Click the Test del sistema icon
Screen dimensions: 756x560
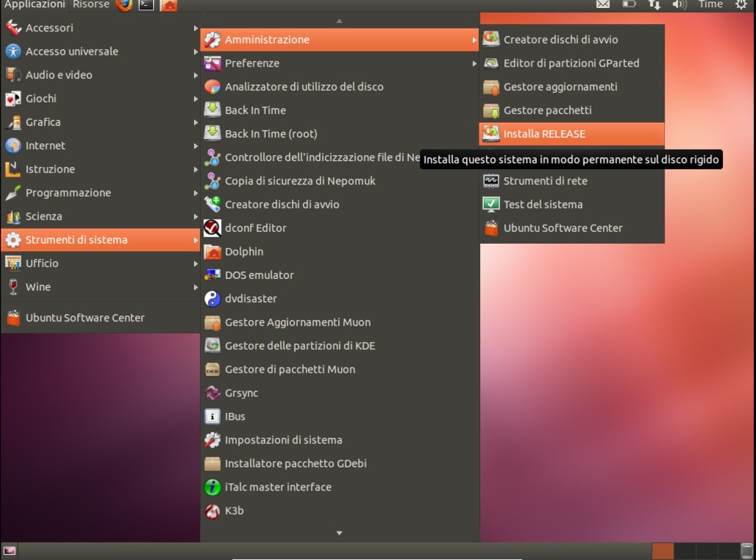tap(491, 204)
